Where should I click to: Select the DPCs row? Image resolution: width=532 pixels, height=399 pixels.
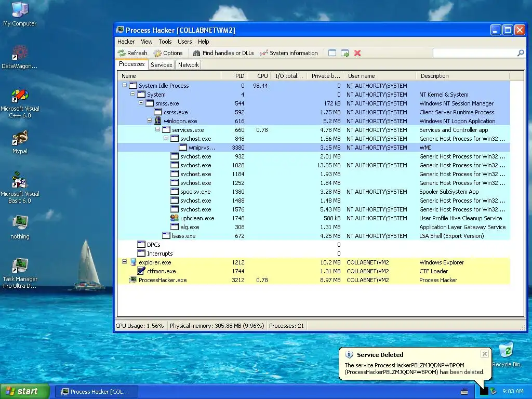[x=313, y=245]
